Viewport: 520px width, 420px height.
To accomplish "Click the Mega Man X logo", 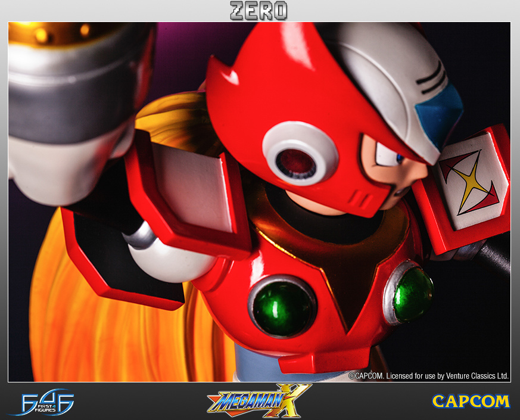I will click(259, 400).
